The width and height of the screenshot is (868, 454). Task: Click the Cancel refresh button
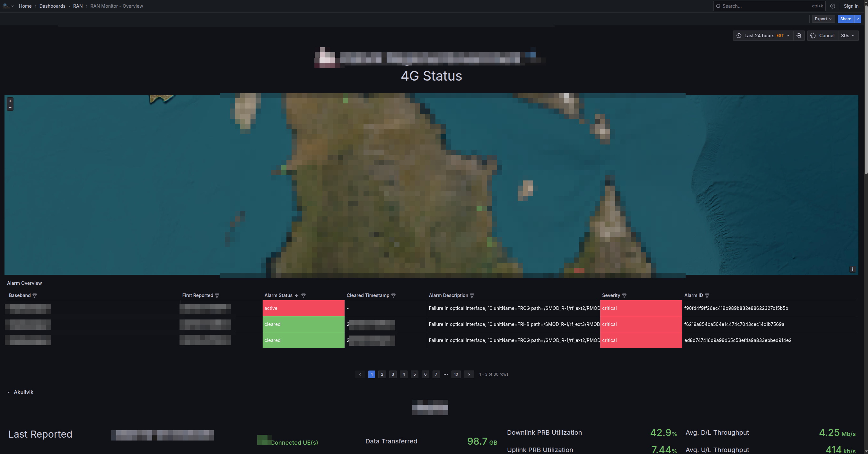coord(822,36)
